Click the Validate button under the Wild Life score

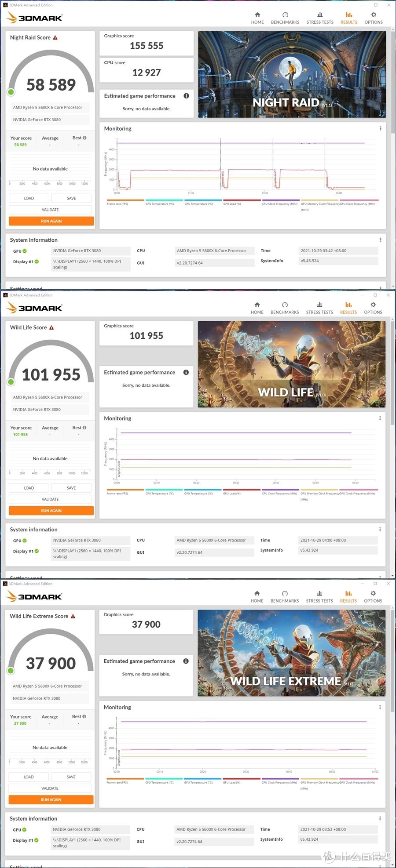click(x=50, y=499)
